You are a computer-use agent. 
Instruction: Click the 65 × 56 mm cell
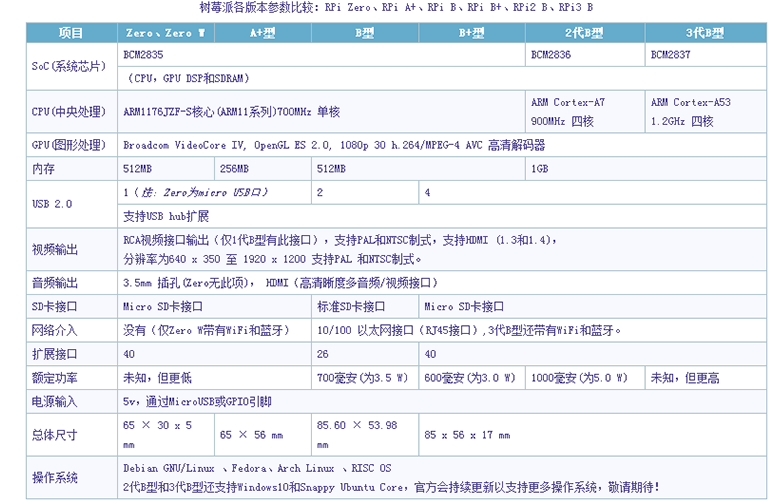263,435
